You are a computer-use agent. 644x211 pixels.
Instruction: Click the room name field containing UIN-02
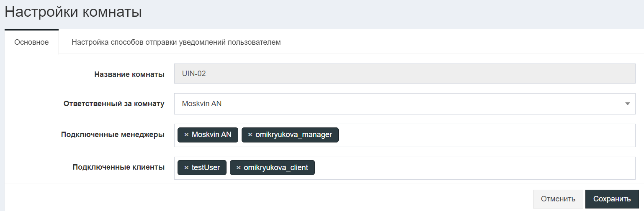pyautogui.click(x=404, y=74)
